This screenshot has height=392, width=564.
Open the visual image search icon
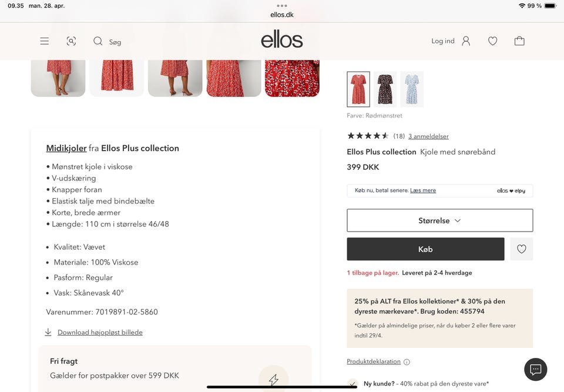71,41
